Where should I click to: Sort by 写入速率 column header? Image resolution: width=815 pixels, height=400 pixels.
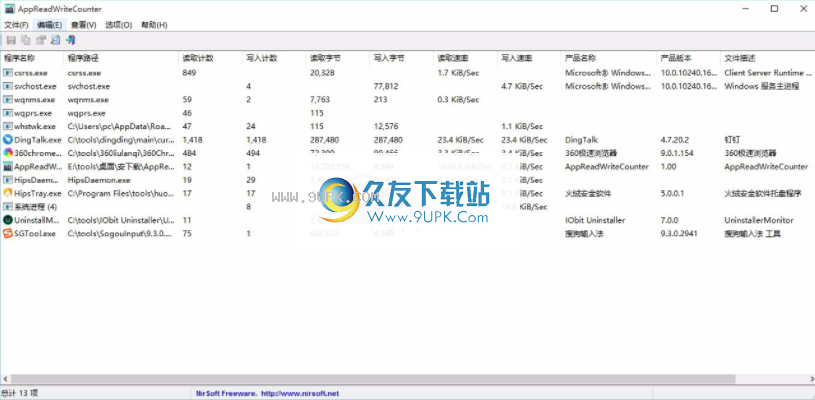529,58
